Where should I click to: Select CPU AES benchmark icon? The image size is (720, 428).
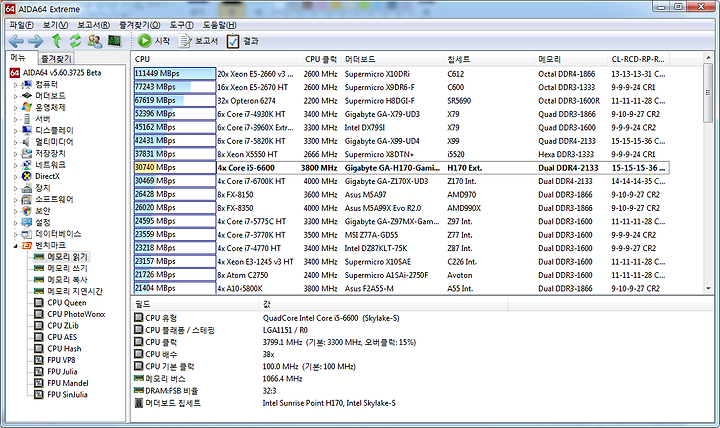[x=39, y=337]
